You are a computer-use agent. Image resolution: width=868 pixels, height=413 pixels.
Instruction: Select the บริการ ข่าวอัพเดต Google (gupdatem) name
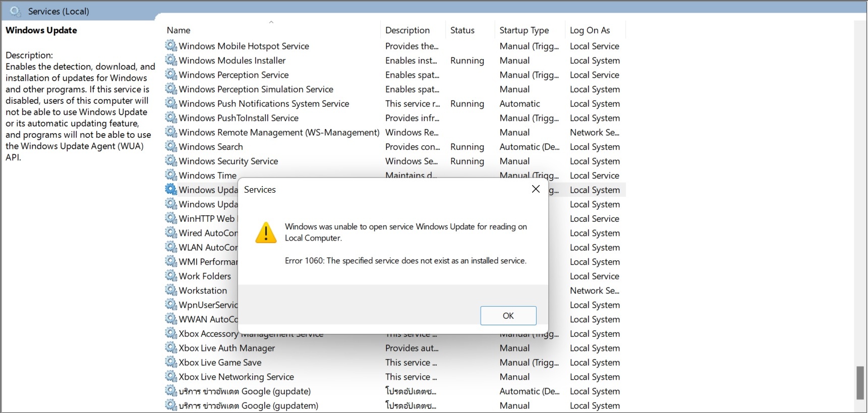click(x=249, y=405)
